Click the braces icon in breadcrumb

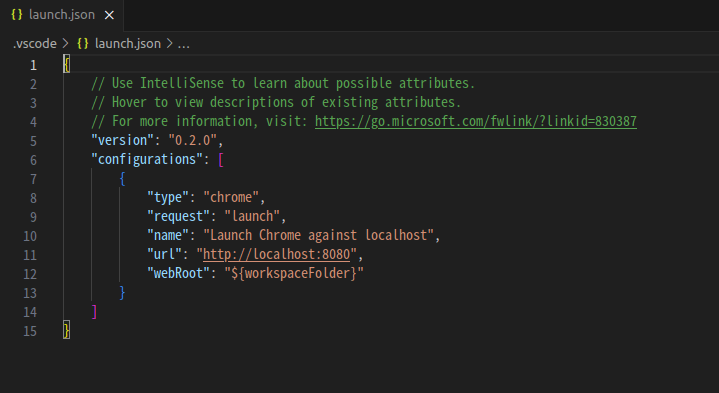click(83, 44)
